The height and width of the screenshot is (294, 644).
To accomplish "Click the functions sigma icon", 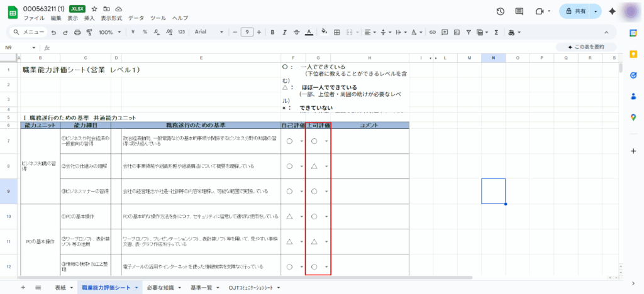I will [496, 32].
